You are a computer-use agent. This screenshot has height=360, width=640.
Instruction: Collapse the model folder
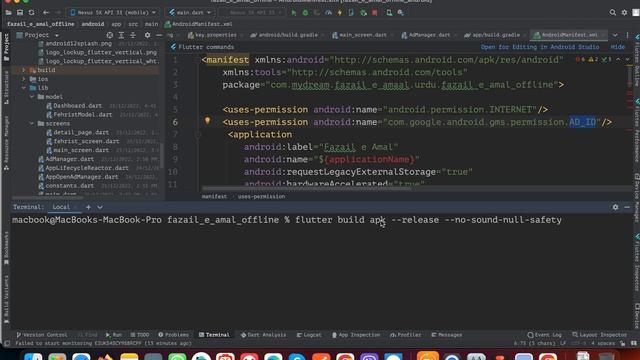(31, 97)
